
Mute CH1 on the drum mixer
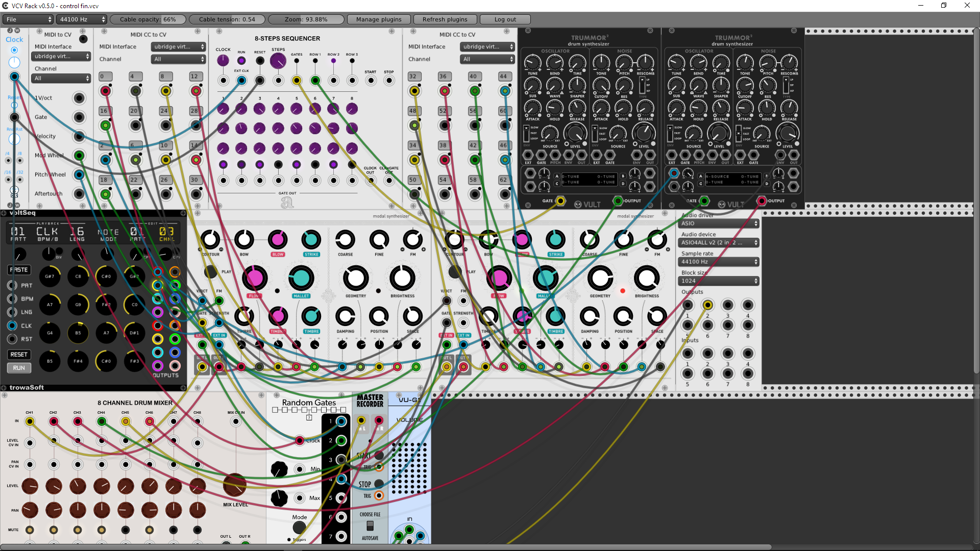pos(30,530)
